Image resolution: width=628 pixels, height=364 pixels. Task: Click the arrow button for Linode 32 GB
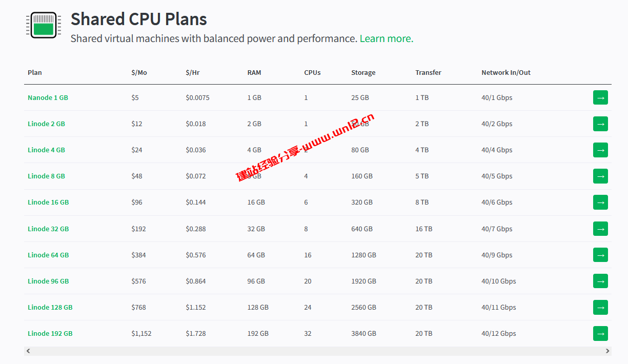click(x=600, y=229)
